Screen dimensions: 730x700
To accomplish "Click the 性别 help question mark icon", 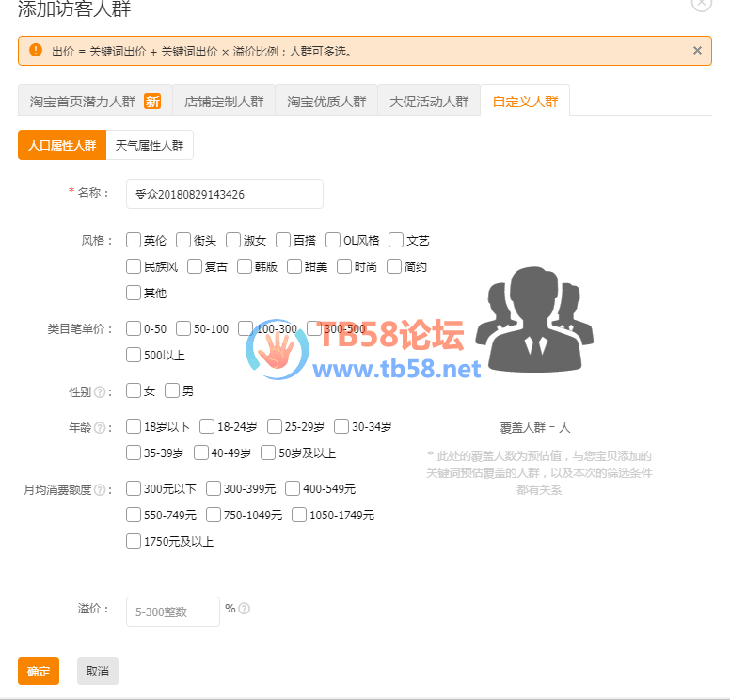I will [100, 392].
